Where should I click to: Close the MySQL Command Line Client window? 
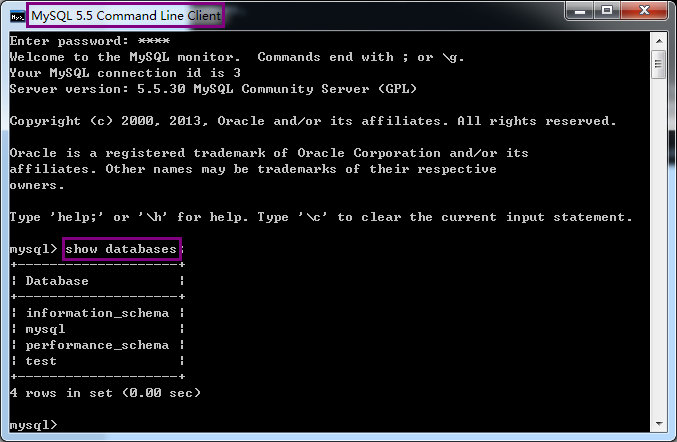tap(644, 10)
